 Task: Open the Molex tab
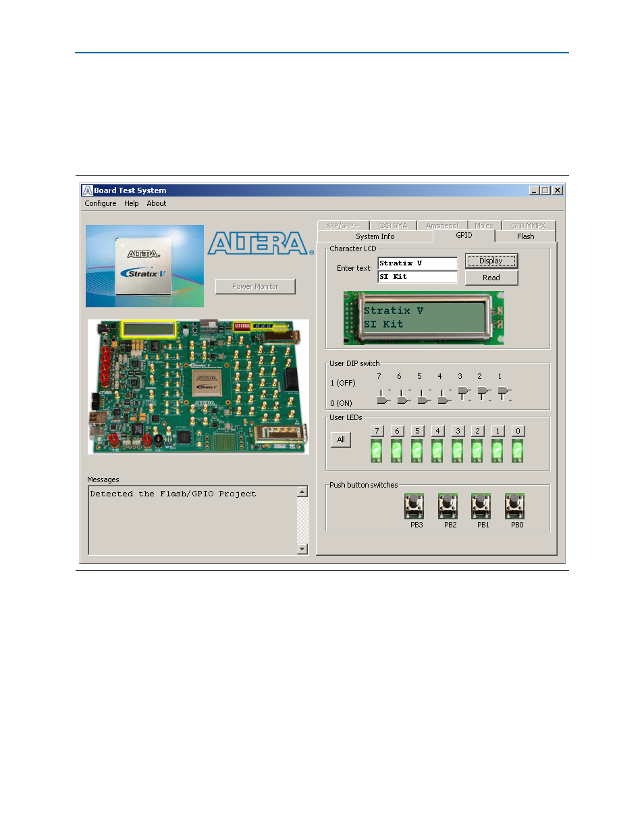tap(484, 226)
